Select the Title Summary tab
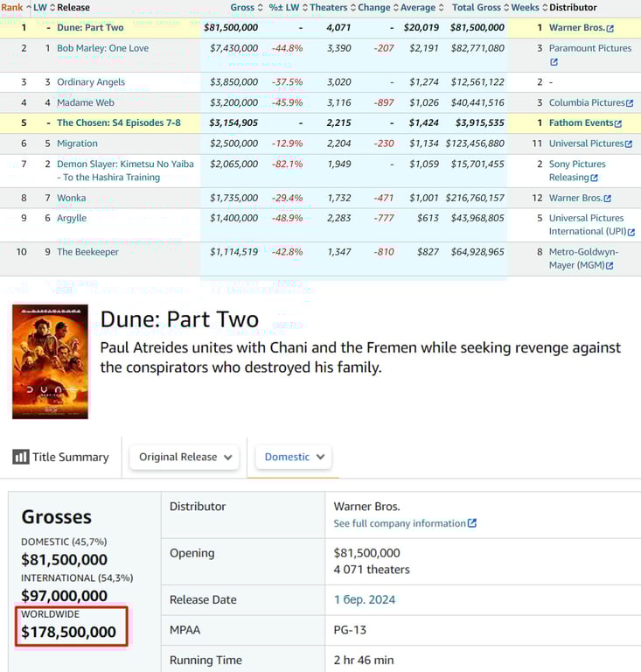 (61, 457)
